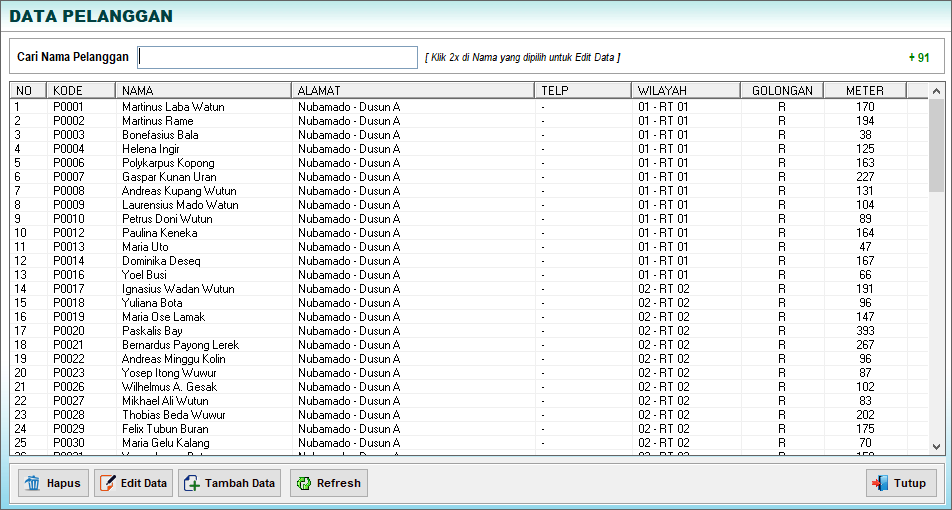The width and height of the screenshot is (952, 510).
Task: Click the GOLONGAN column header
Action: tap(782, 91)
